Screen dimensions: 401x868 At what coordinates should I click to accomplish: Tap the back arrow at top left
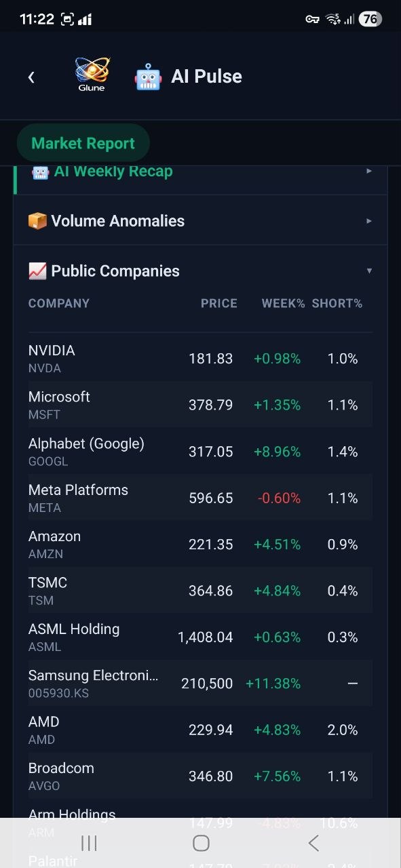(x=31, y=77)
